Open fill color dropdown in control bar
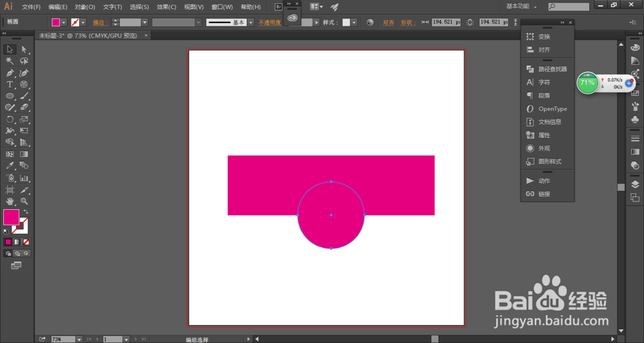644x343 pixels. (64, 23)
